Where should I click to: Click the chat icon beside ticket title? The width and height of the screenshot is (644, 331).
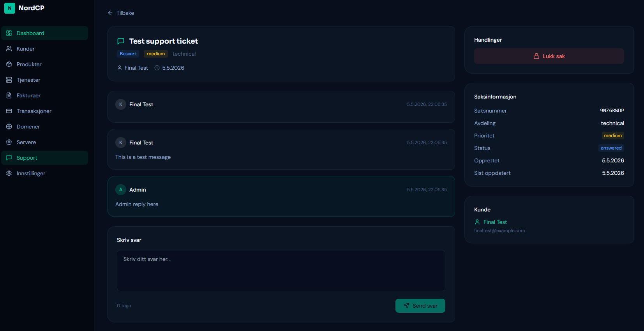(121, 41)
